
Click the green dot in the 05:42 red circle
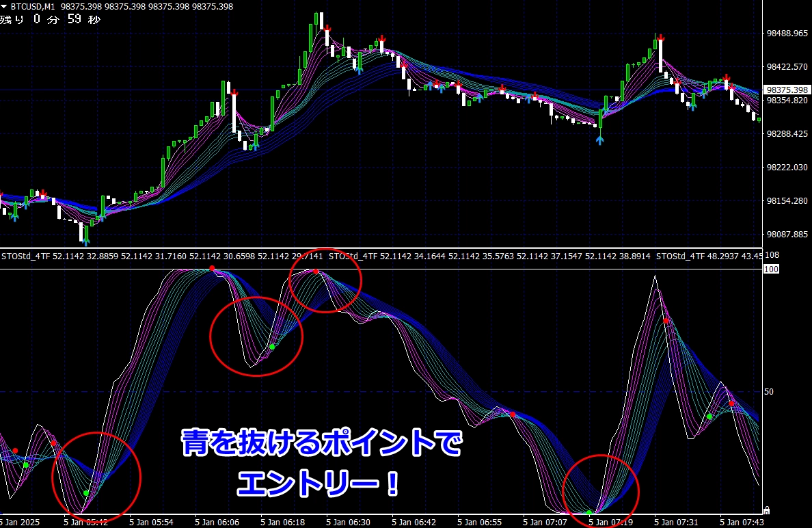[86, 492]
